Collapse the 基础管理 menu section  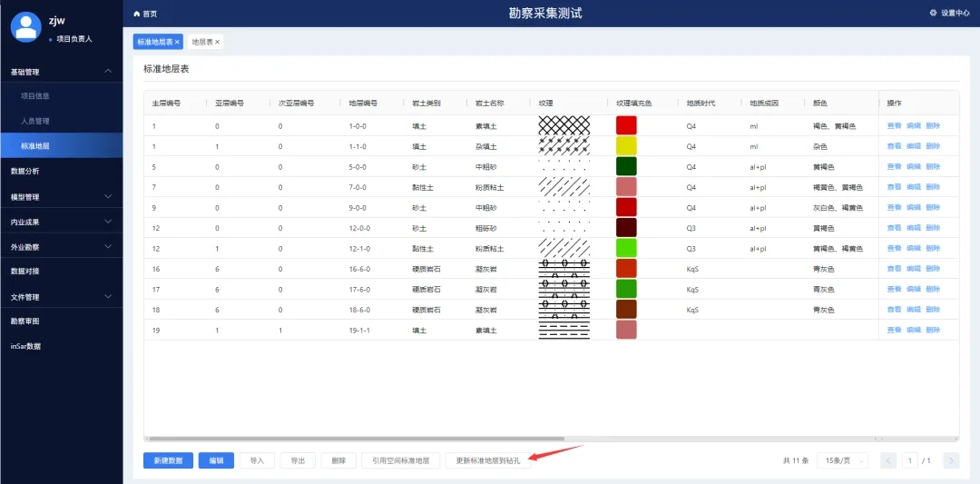108,71
